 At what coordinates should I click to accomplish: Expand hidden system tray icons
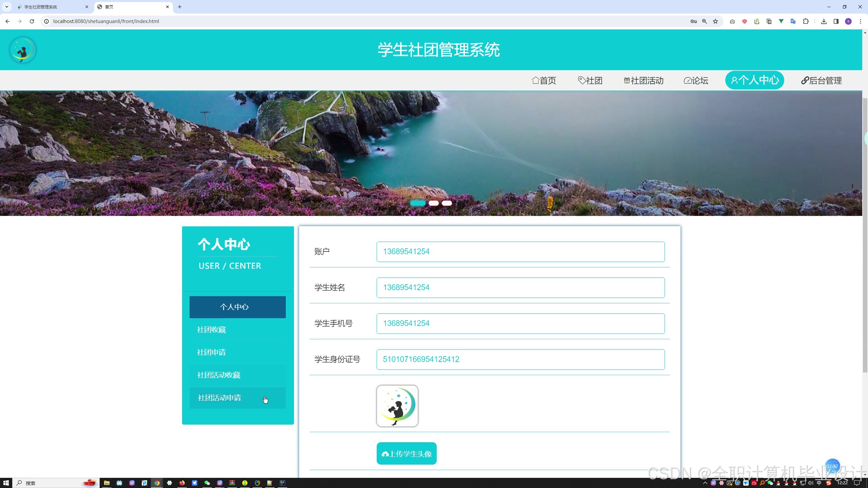[x=705, y=483]
